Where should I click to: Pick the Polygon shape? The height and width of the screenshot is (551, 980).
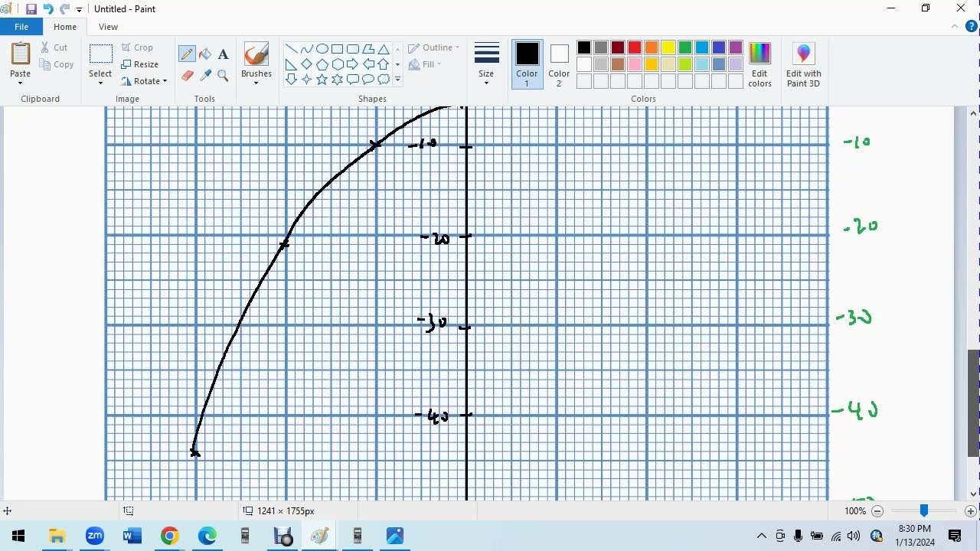[x=368, y=49]
